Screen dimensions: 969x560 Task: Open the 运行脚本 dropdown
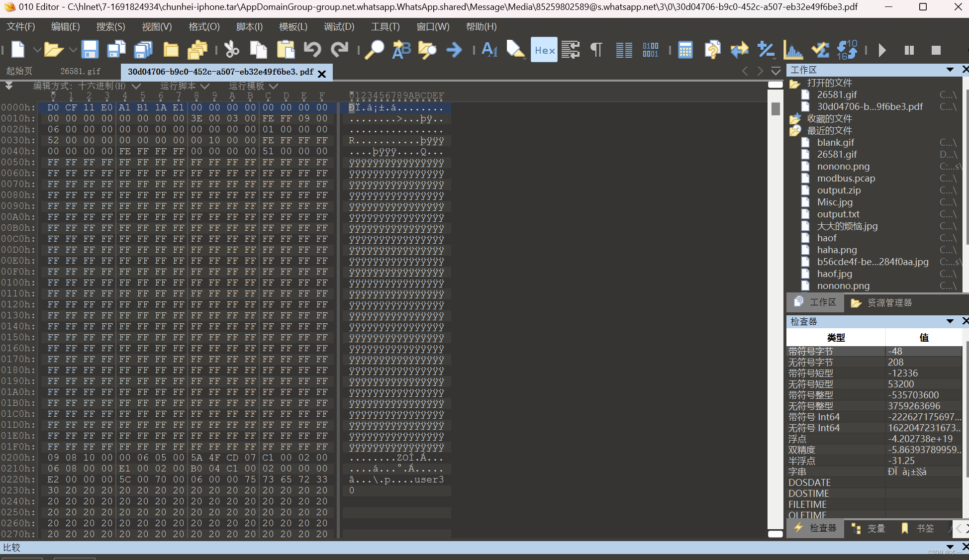point(184,86)
